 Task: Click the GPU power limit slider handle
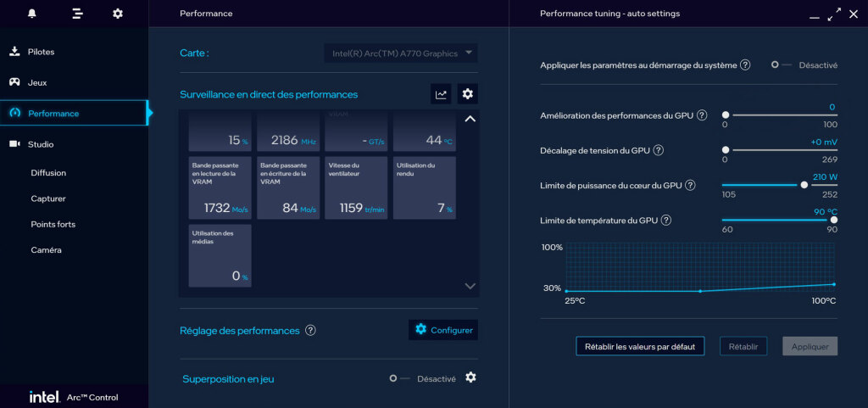[x=804, y=185]
